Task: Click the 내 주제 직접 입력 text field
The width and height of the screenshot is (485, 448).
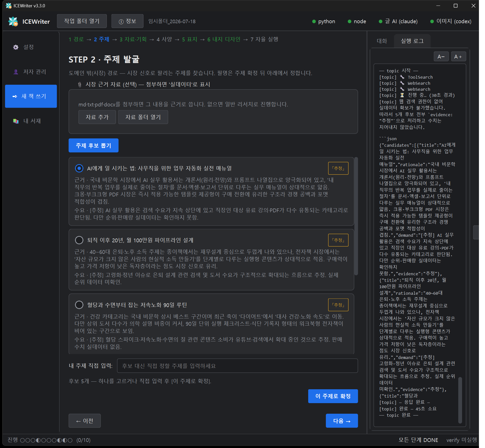Action: click(237, 366)
